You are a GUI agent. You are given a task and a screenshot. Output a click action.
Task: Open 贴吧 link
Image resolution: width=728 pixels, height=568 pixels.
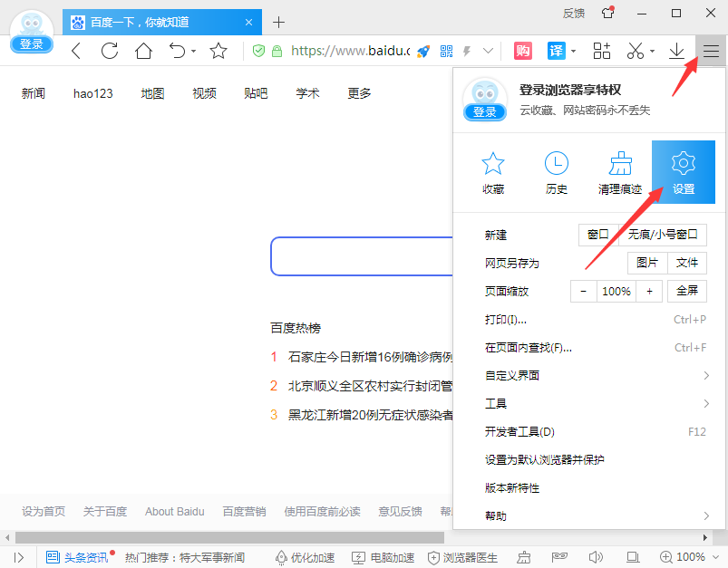[256, 93]
